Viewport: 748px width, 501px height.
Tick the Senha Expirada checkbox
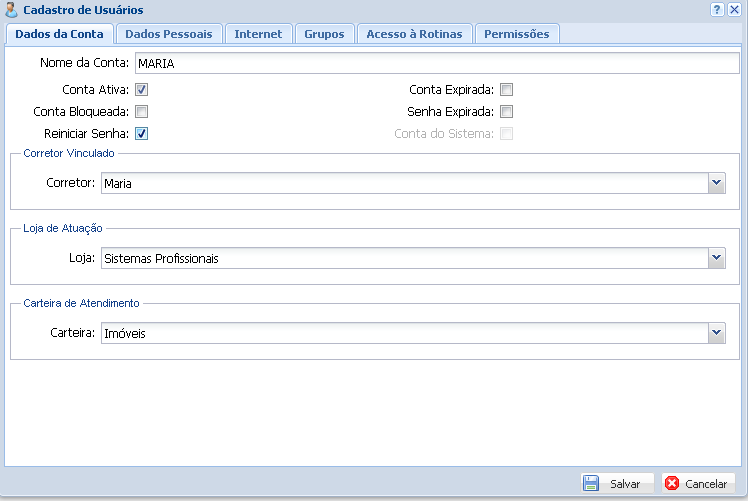[x=507, y=112]
